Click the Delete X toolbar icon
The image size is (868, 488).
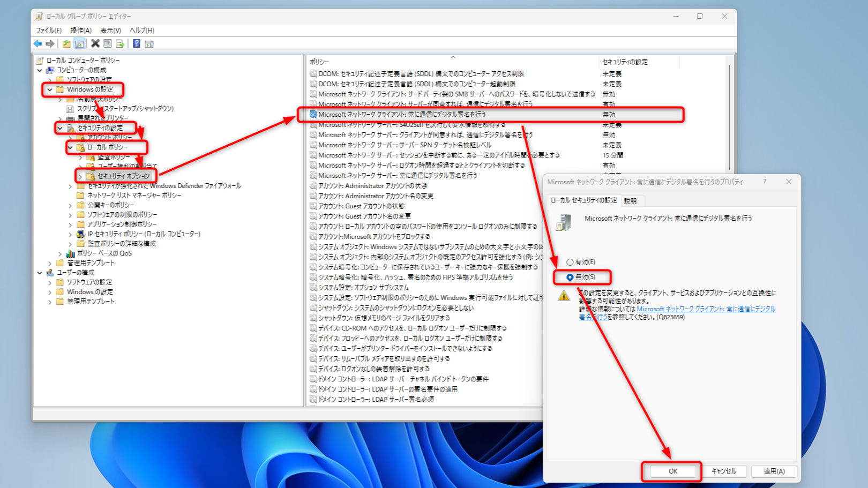click(95, 44)
